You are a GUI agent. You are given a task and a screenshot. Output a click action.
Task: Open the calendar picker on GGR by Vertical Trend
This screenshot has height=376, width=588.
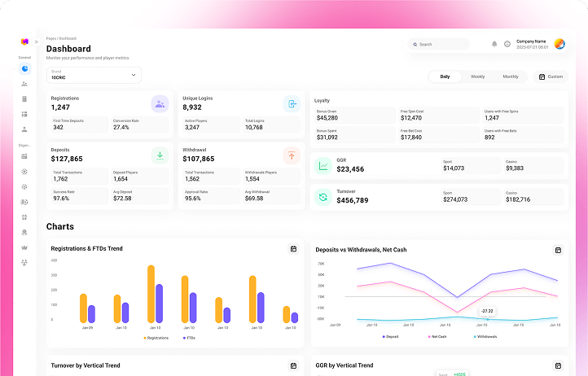(558, 366)
